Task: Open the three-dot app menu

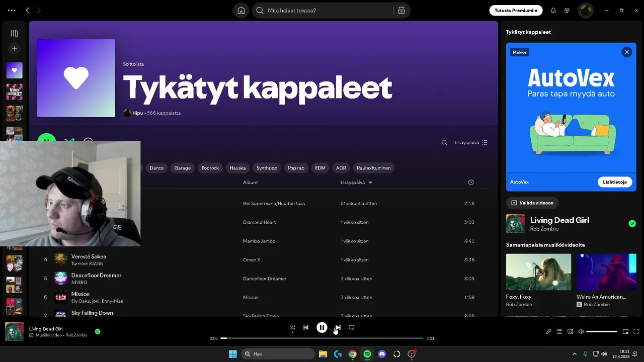Action: pos(12,10)
